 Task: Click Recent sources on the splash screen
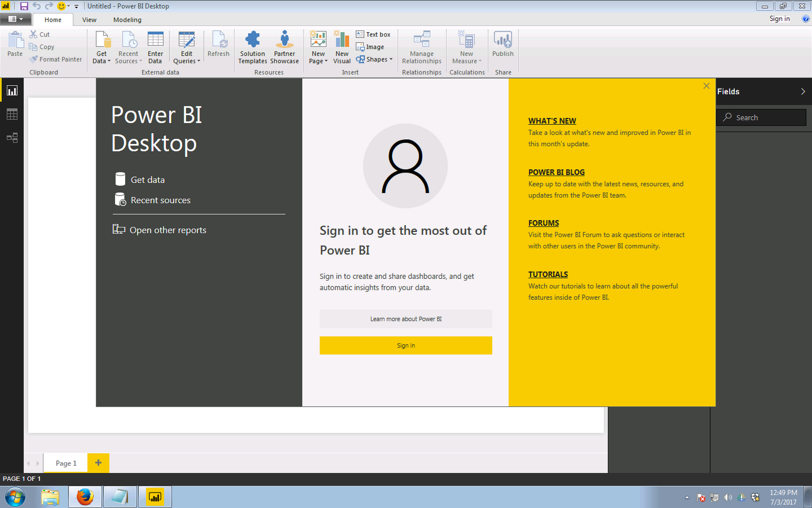tap(152, 199)
